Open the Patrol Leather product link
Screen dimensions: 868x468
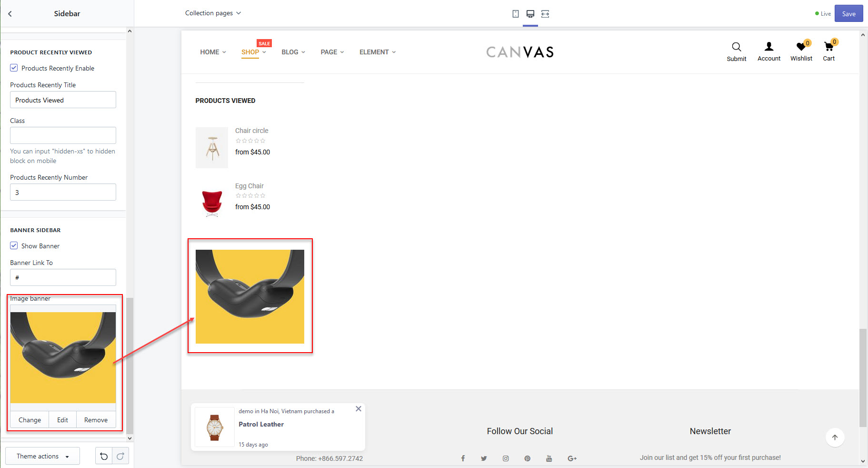pyautogui.click(x=261, y=424)
